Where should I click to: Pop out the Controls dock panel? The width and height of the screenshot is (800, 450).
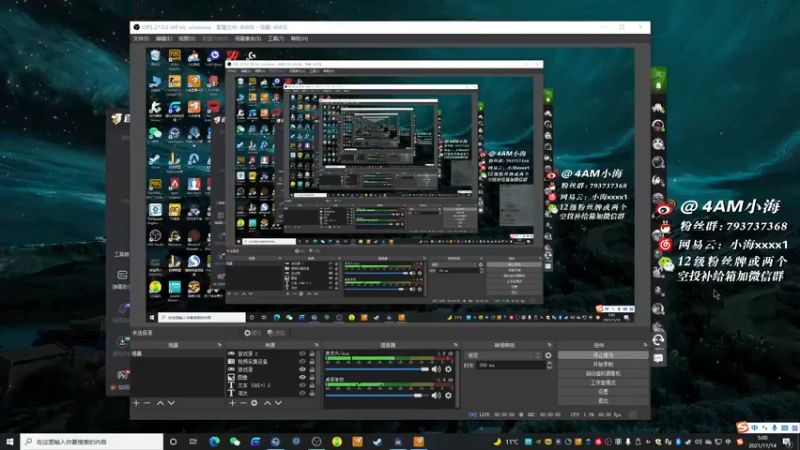645,345
